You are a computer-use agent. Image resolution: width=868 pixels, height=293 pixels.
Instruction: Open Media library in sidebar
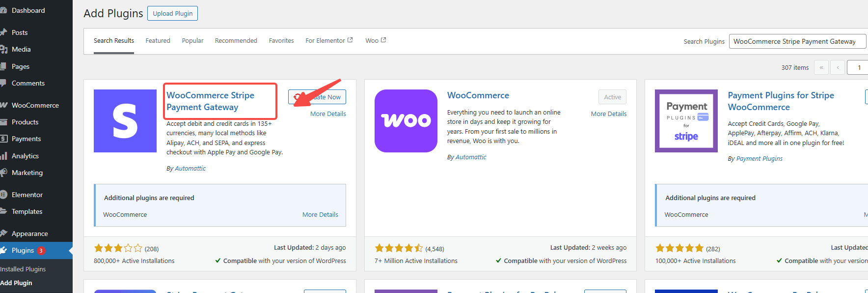[x=21, y=49]
